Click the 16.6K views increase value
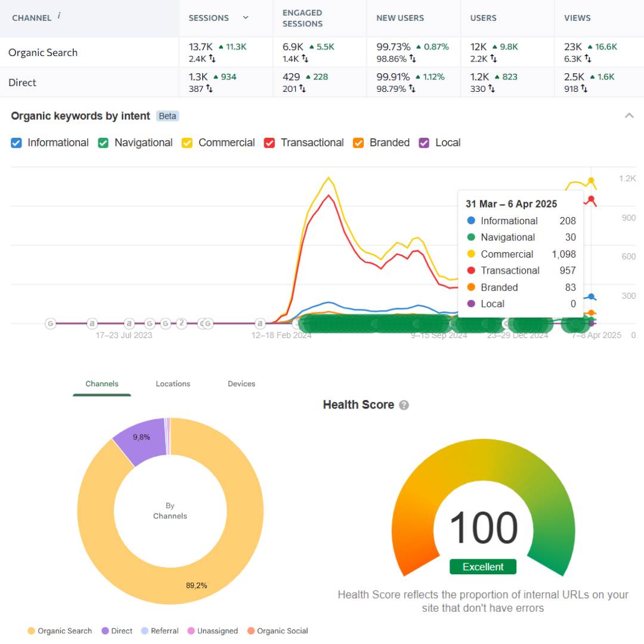The image size is (644, 644). click(x=606, y=47)
